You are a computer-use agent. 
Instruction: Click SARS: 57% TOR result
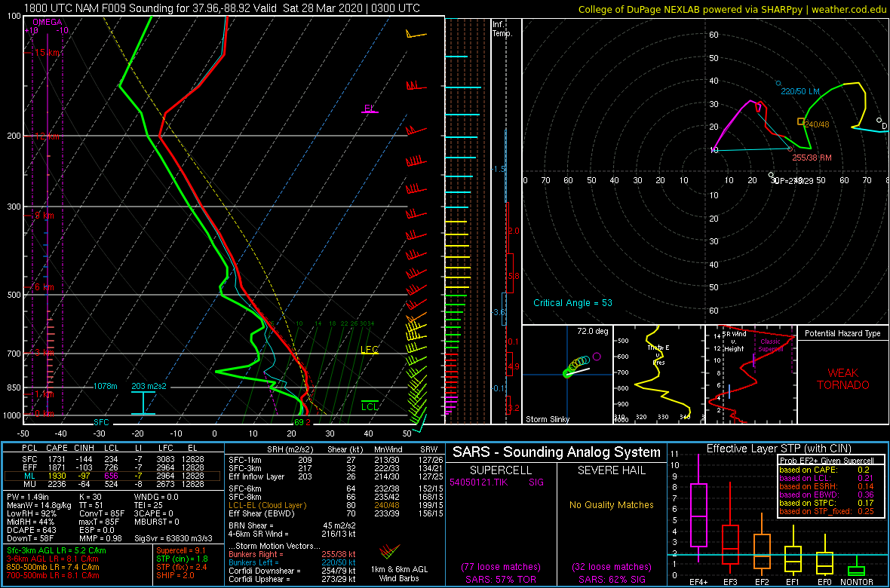[502, 579]
